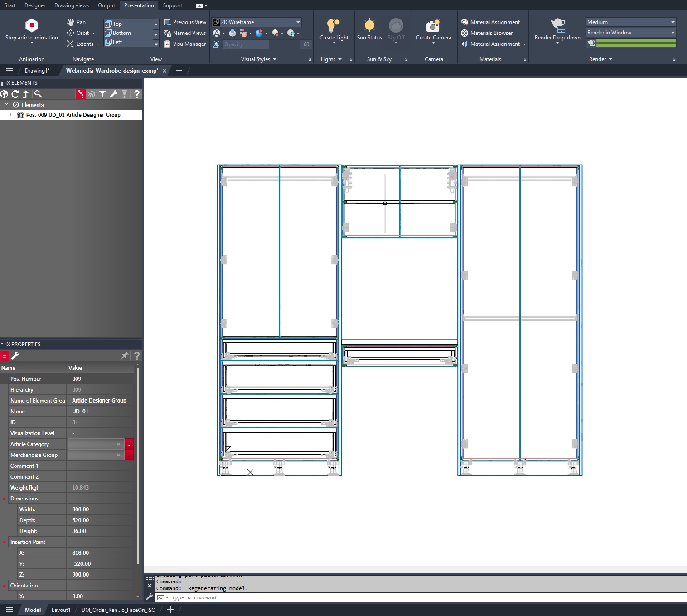Expand the Pos. 009 UD_01 tree item
Image resolution: width=687 pixels, height=616 pixels.
coord(10,115)
